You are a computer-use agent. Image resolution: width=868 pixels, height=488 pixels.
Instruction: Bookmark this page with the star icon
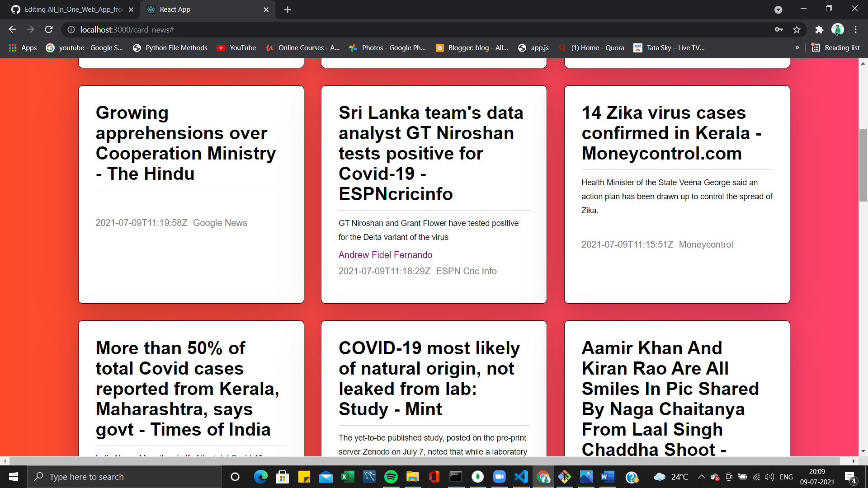pyautogui.click(x=797, y=29)
